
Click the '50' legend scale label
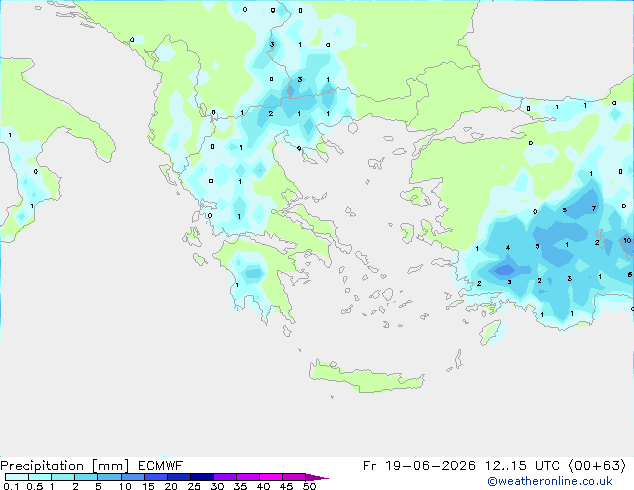coord(309,486)
